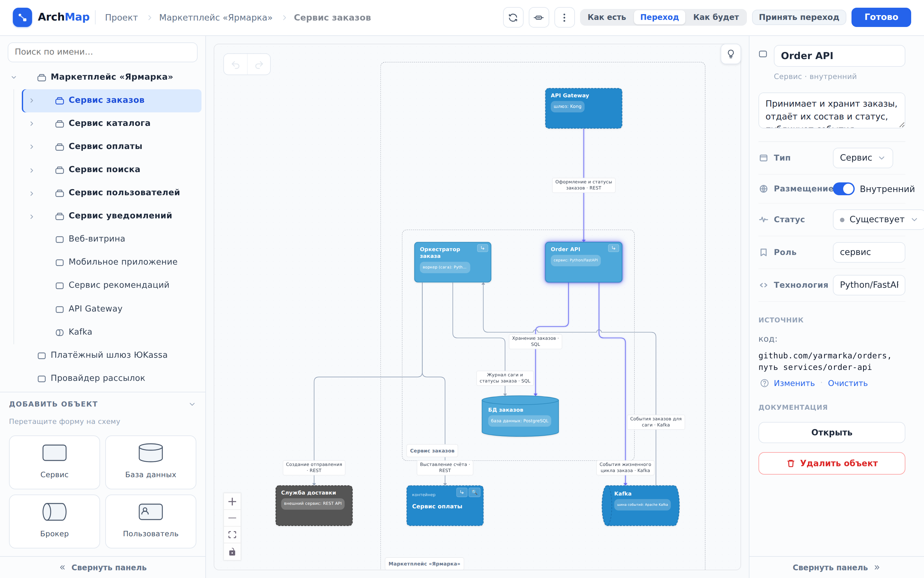Expand the Сервис каталога tree node
The height and width of the screenshot is (578, 924).
32,124
